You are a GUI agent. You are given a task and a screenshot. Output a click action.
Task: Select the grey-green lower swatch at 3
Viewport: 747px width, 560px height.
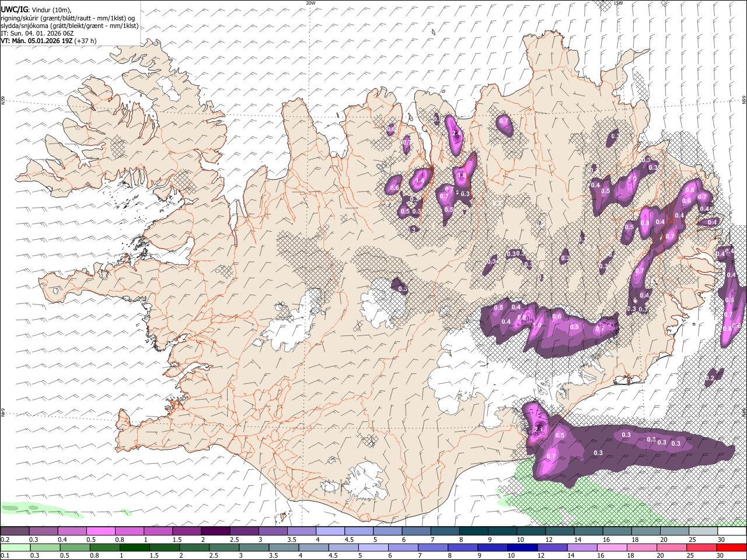pyautogui.click(x=254, y=547)
